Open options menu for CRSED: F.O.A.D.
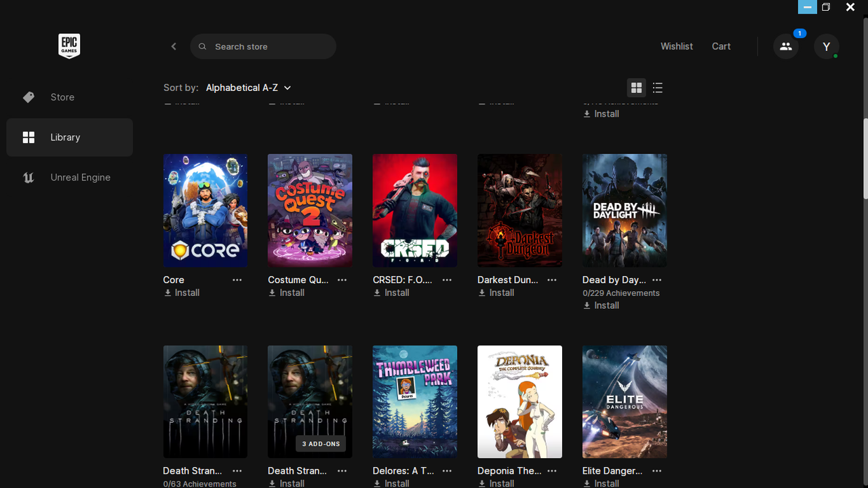The width and height of the screenshot is (868, 488). [x=447, y=280]
